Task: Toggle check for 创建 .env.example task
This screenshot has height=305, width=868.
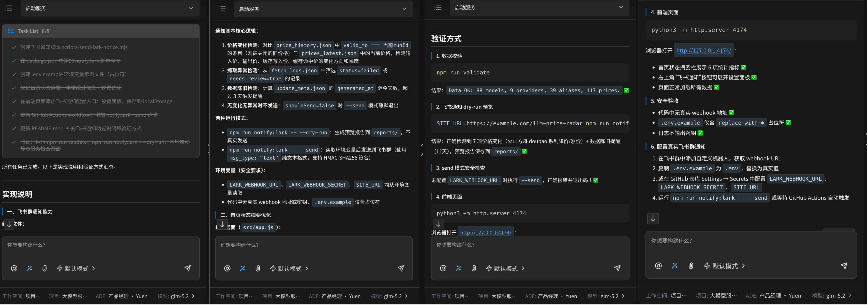Action: tap(14, 74)
